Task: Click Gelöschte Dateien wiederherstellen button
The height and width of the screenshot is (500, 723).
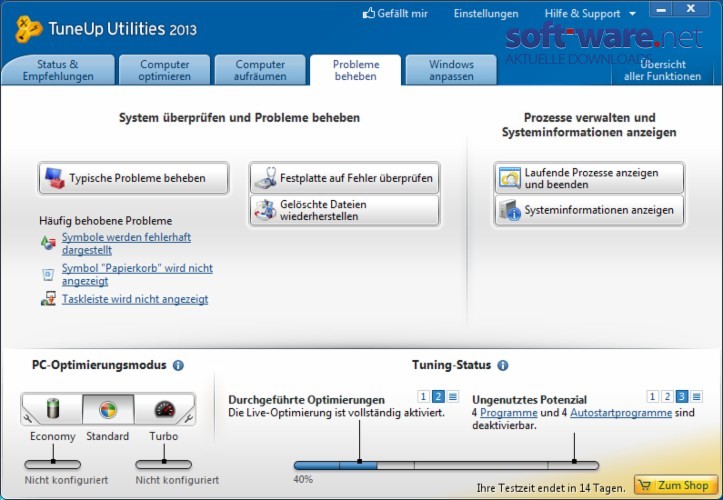Action: click(344, 210)
